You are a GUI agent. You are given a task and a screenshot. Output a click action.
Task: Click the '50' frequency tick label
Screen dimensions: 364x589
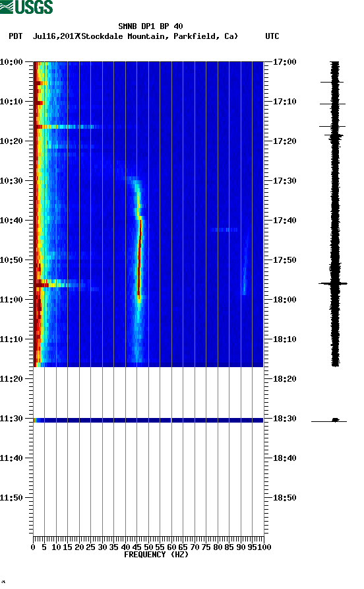(x=148, y=547)
